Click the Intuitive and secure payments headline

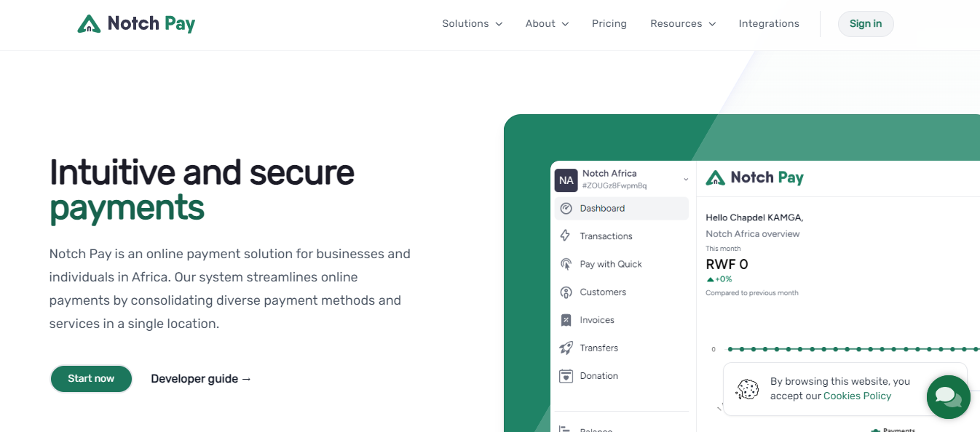coord(202,190)
